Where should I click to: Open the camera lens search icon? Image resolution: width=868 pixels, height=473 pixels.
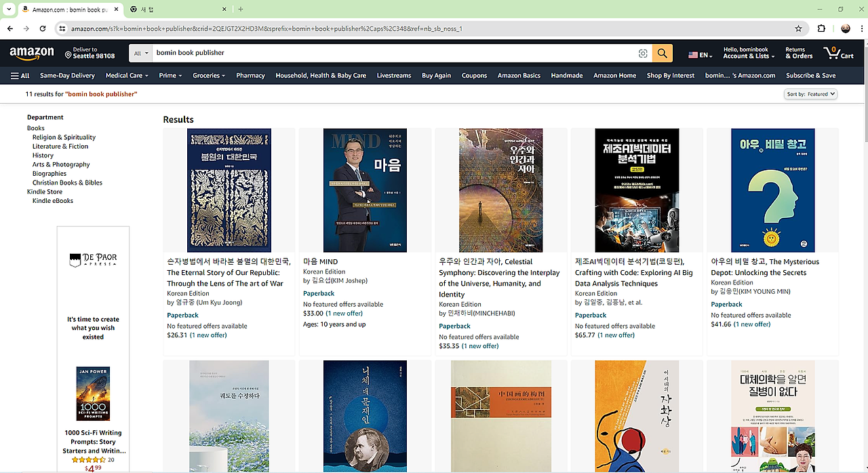643,53
